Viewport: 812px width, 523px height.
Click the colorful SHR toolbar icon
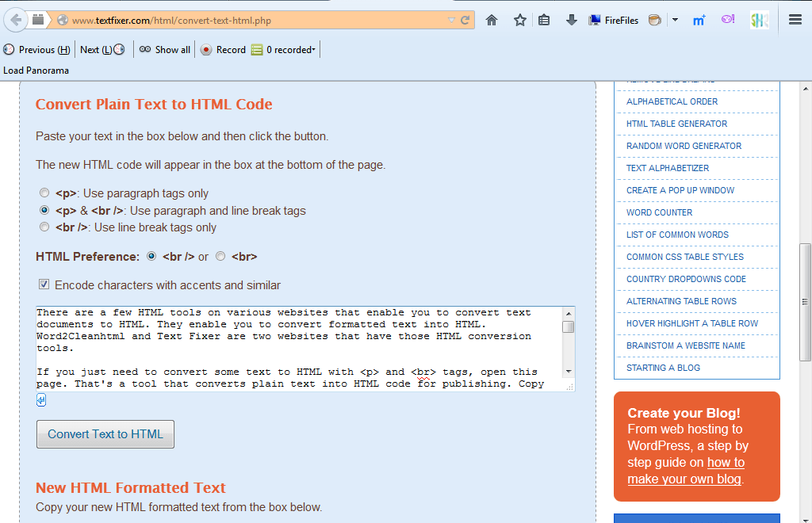tap(759, 20)
